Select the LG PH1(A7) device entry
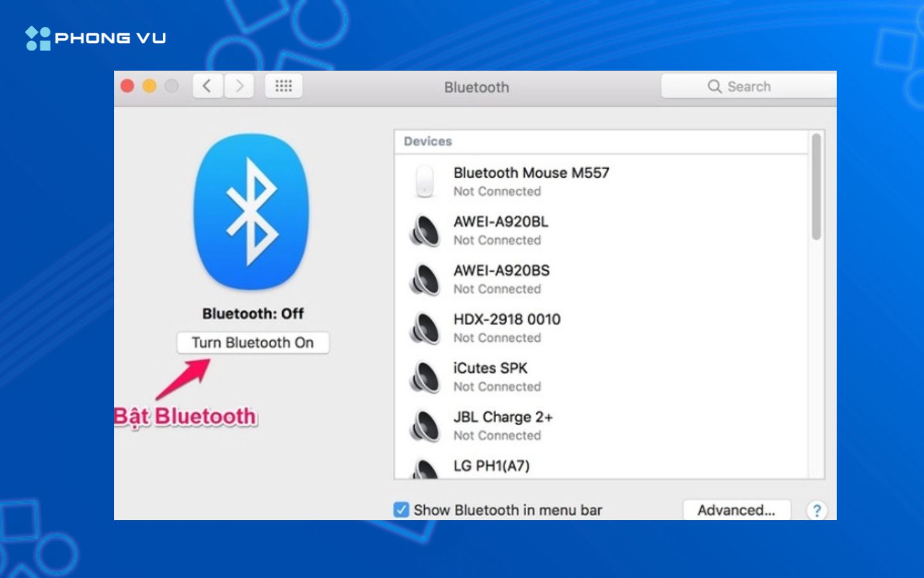 click(x=492, y=466)
